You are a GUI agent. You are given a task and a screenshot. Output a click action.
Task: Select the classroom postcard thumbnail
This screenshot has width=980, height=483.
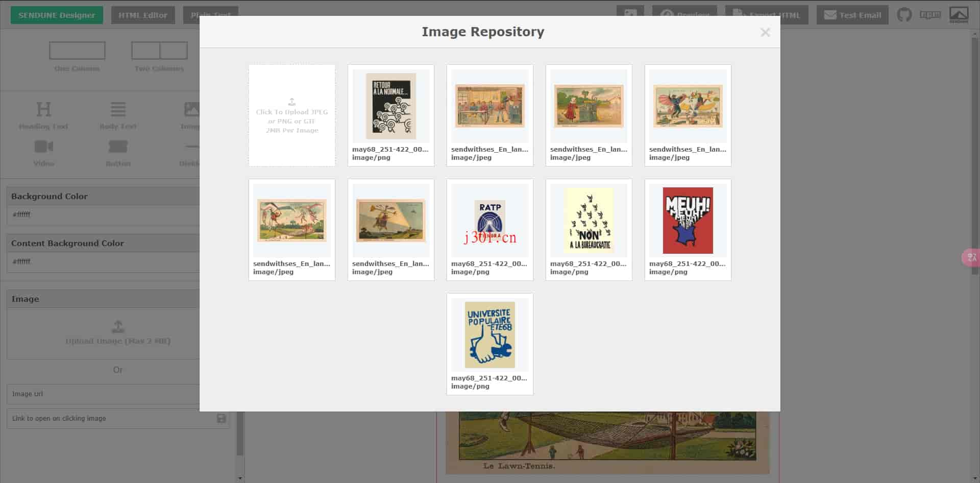coord(490,106)
